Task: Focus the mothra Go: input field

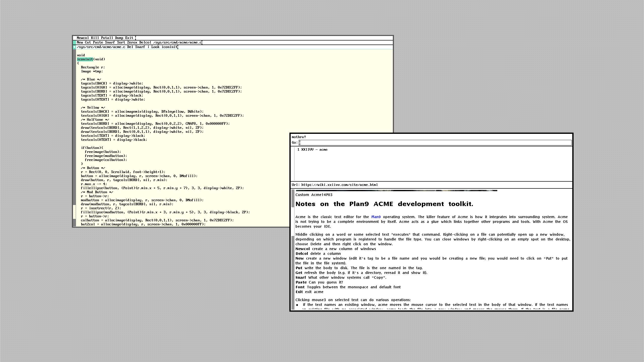Action: pos(435,143)
